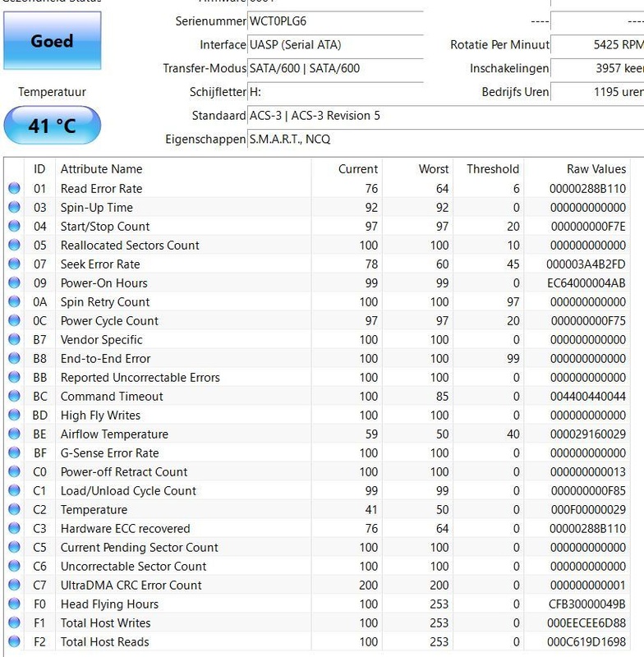Click the status orb for Hardware ECC recovered
This screenshot has height=657, width=644.
(x=14, y=528)
